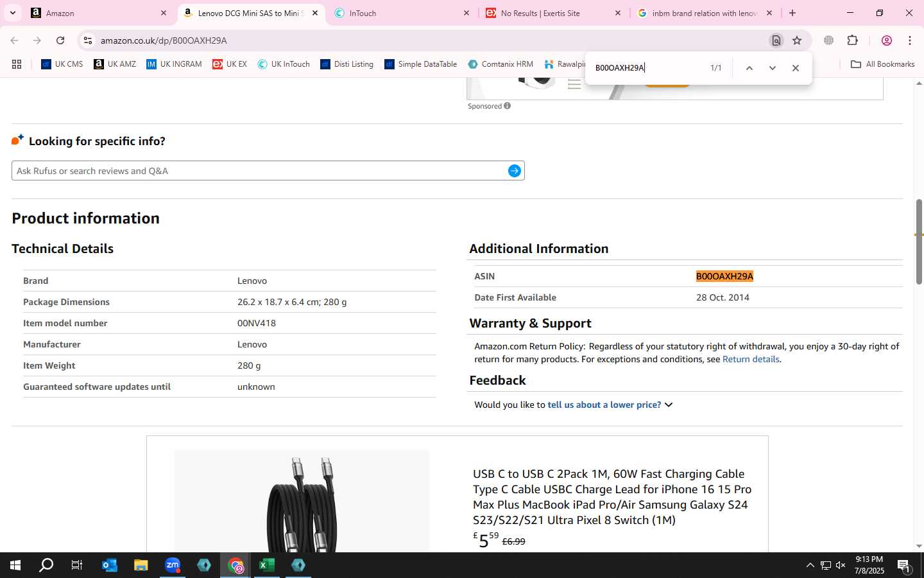
Task: Click the page vertical scrollbar thumb
Action: [919, 241]
